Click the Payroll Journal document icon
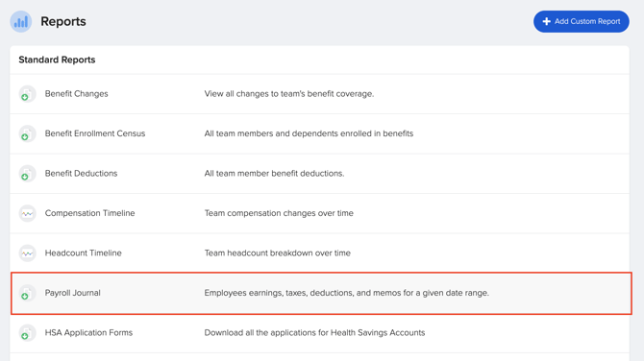 click(x=27, y=293)
